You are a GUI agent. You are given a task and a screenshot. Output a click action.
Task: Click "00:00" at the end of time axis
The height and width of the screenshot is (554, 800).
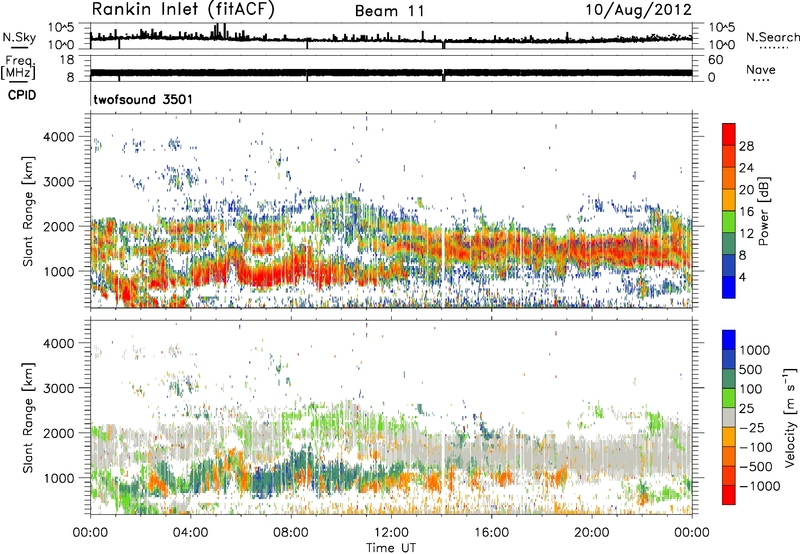(692, 533)
